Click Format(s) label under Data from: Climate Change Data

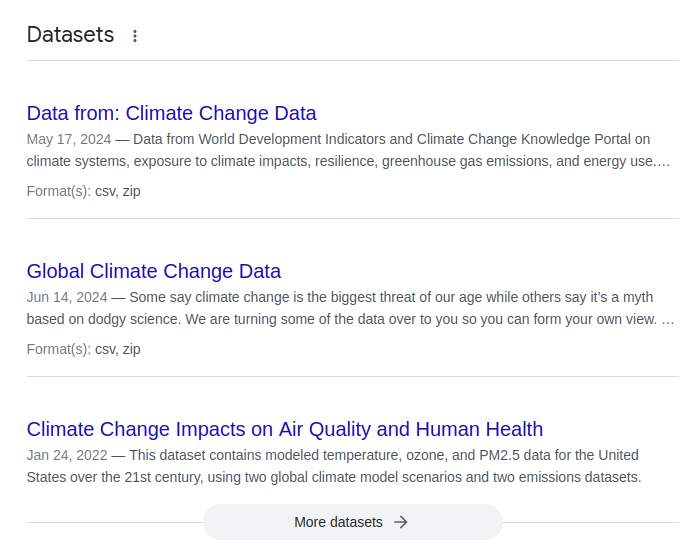(x=58, y=191)
